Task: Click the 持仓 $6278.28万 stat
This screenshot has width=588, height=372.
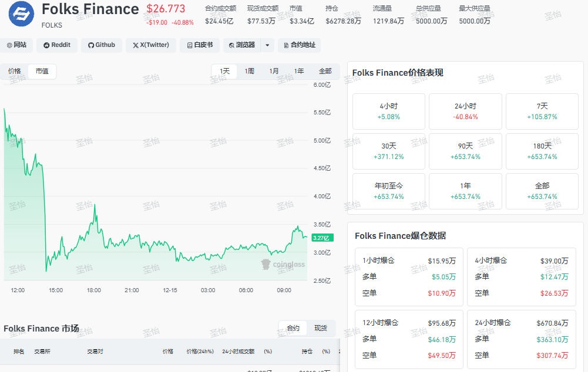Action: [x=343, y=15]
